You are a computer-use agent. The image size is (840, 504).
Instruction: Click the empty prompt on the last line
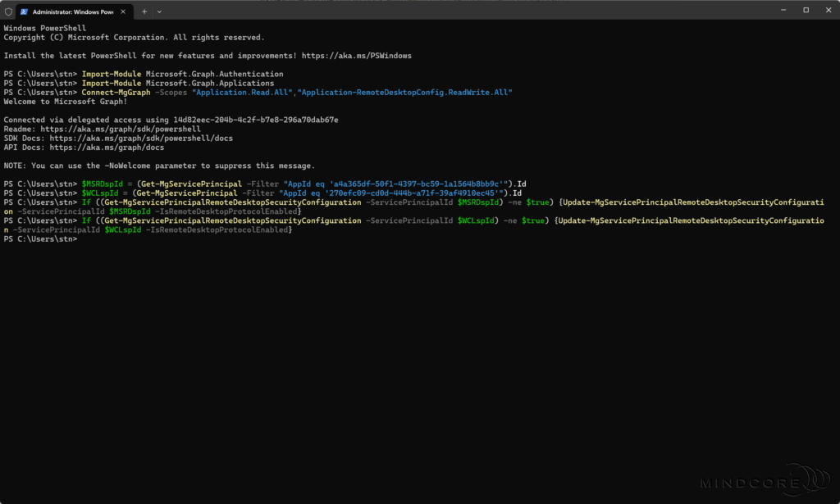coord(41,239)
